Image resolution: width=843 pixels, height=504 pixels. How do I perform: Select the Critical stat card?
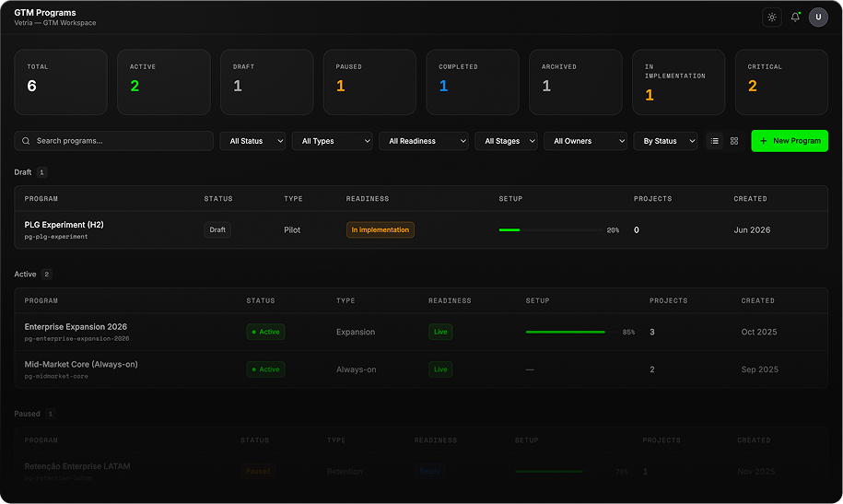[x=781, y=82]
